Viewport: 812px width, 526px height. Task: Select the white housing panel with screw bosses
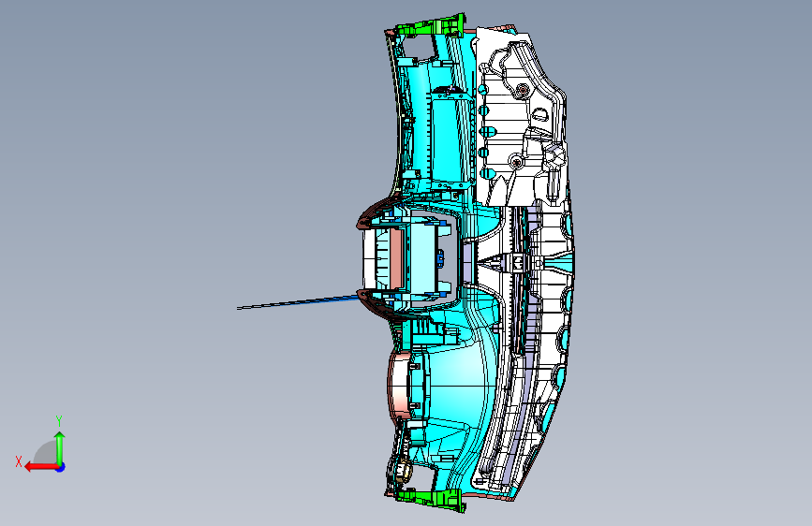(x=521, y=119)
